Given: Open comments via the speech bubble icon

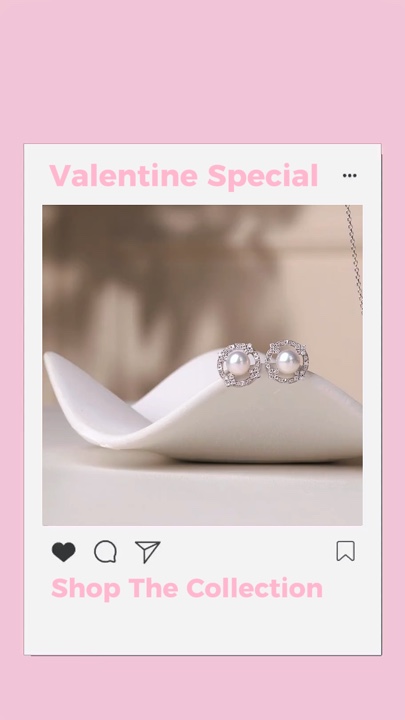Looking at the screenshot, I should click(x=106, y=551).
